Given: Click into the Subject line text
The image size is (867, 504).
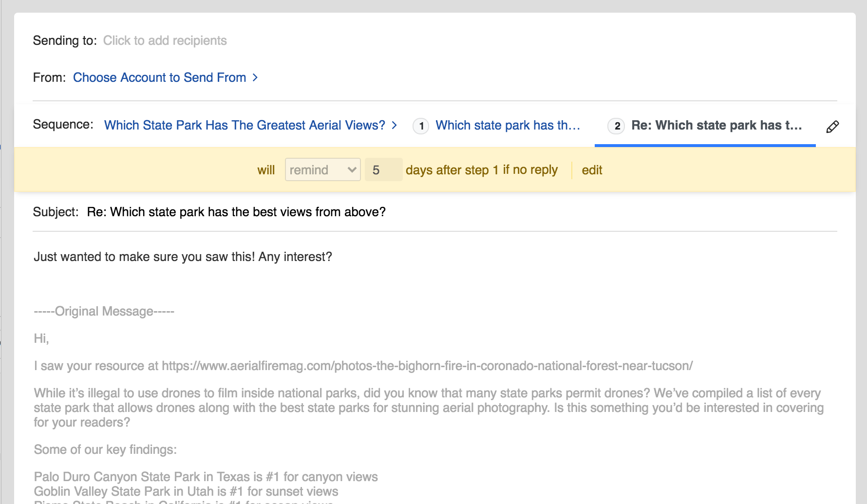Looking at the screenshot, I should click(x=236, y=212).
